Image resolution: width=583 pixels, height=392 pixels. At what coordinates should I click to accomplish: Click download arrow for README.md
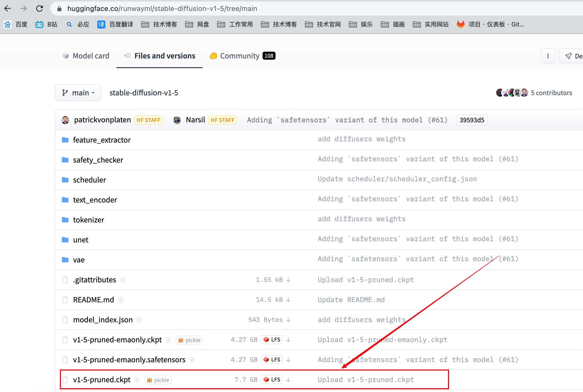click(288, 300)
